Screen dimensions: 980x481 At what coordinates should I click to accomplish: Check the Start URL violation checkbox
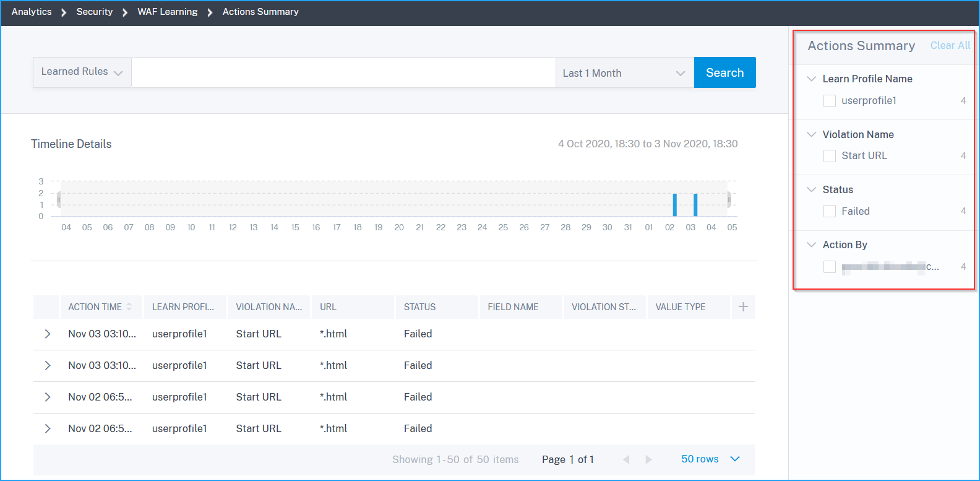pos(830,156)
